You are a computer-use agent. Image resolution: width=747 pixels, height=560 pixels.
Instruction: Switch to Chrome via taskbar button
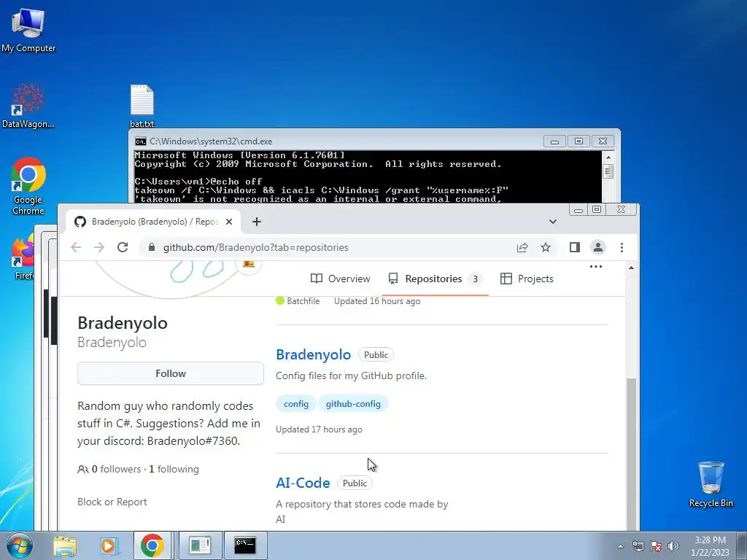[152, 545]
